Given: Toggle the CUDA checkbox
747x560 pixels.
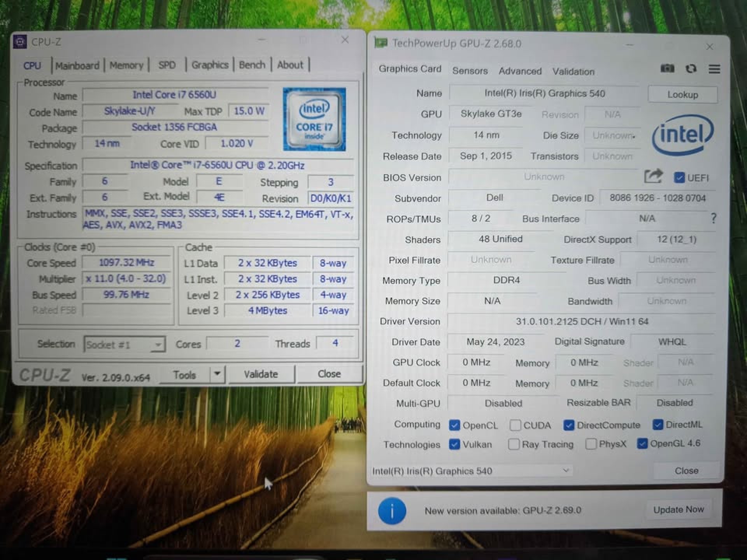Looking at the screenshot, I should click(x=515, y=425).
